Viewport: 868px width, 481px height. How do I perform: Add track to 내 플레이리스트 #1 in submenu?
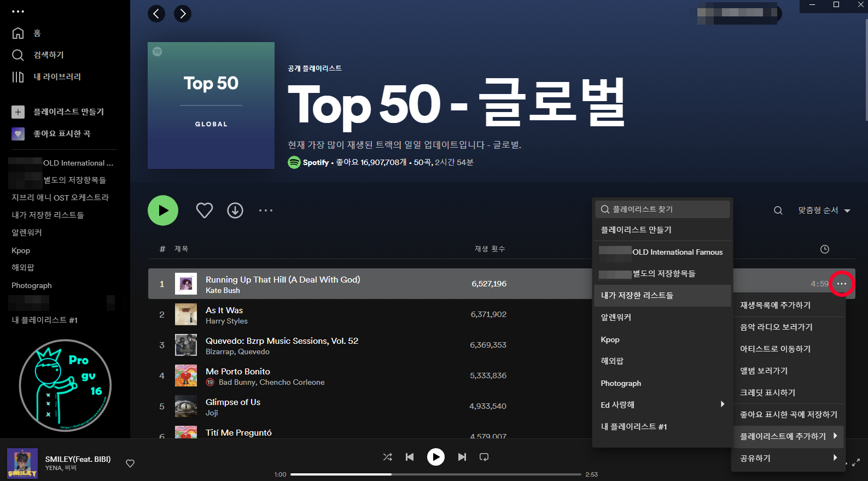click(662, 427)
